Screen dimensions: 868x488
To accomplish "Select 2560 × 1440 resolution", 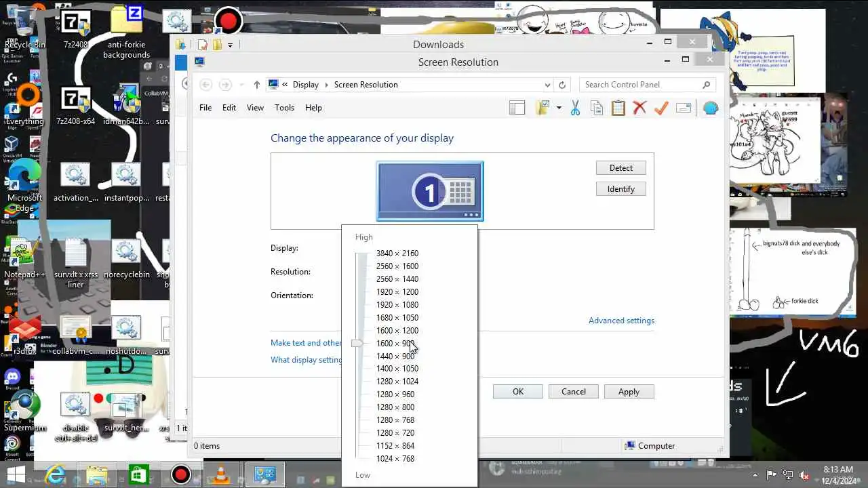I will pyautogui.click(x=397, y=279).
